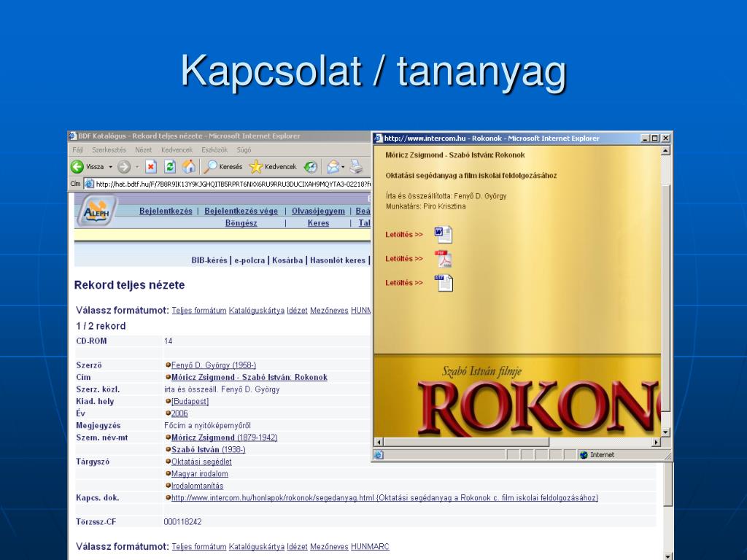This screenshot has width=747, height=560.
Task: Click the bullet icon beside 2006
Action: point(169,413)
